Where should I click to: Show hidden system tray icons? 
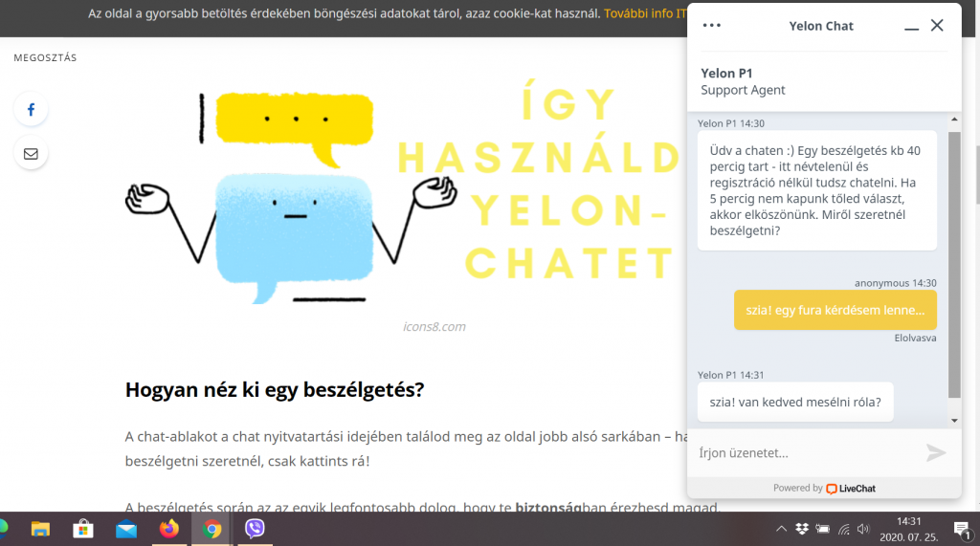781,529
